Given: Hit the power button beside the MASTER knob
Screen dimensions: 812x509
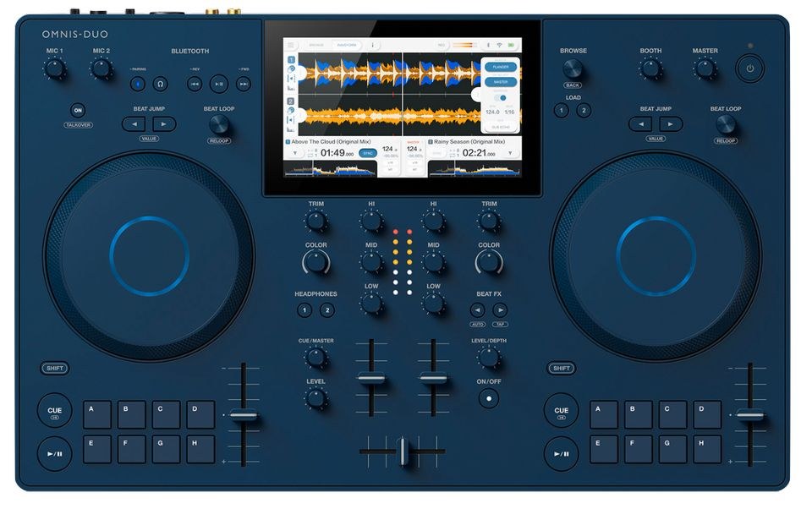Looking at the screenshot, I should [750, 68].
